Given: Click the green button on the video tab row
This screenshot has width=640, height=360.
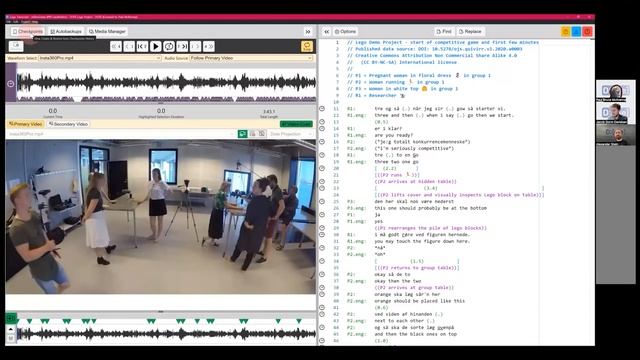Looking at the screenshot, I should click(x=296, y=124).
